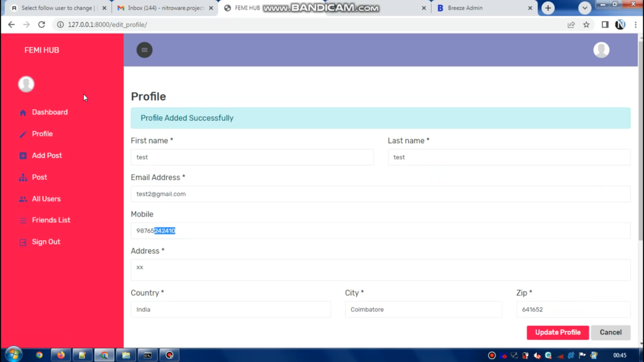Image resolution: width=644 pixels, height=362 pixels.
Task: Click the First name input field
Action: pyautogui.click(x=252, y=157)
